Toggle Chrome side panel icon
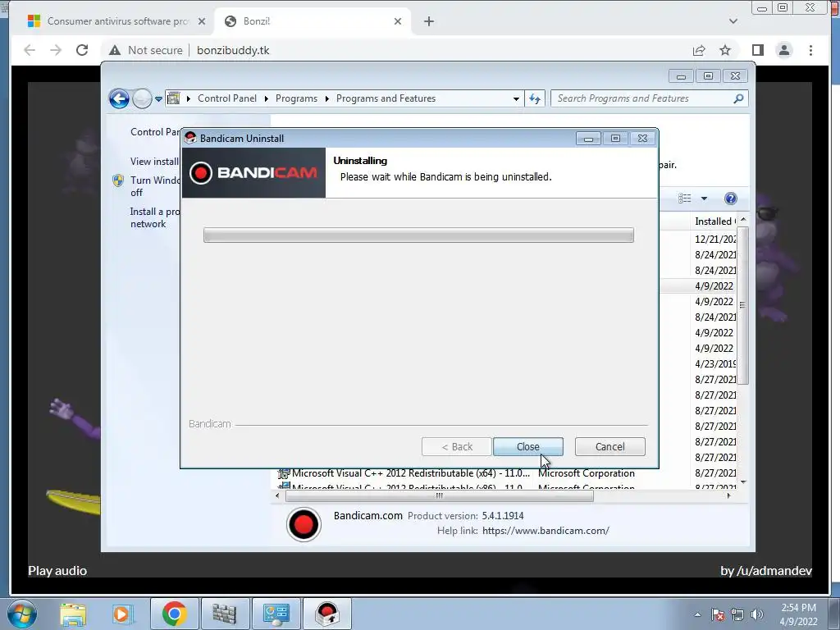The width and height of the screenshot is (840, 630). coord(757,50)
